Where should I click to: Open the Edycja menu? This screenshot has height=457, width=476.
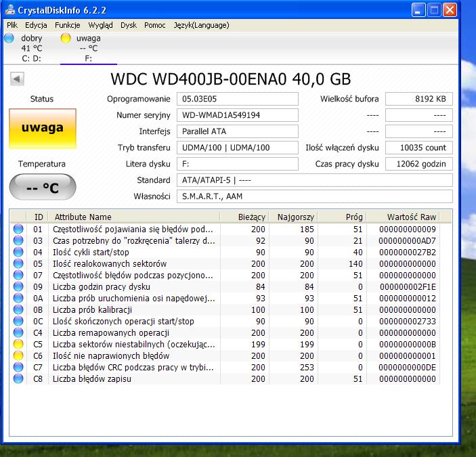tap(36, 25)
